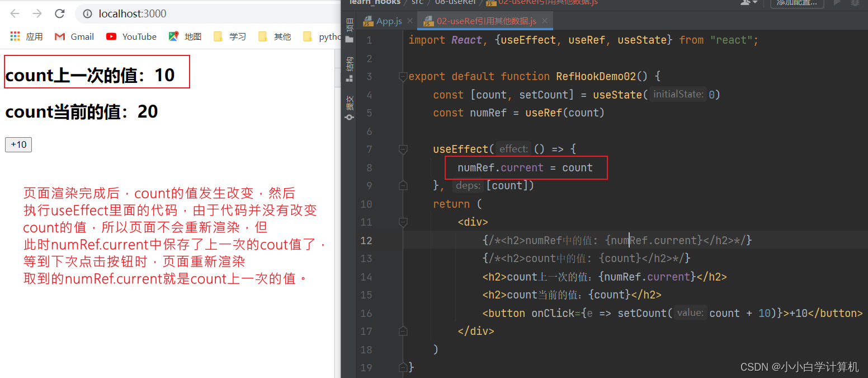
Task: Fold the useEffect block on line 7
Action: pyautogui.click(x=403, y=150)
